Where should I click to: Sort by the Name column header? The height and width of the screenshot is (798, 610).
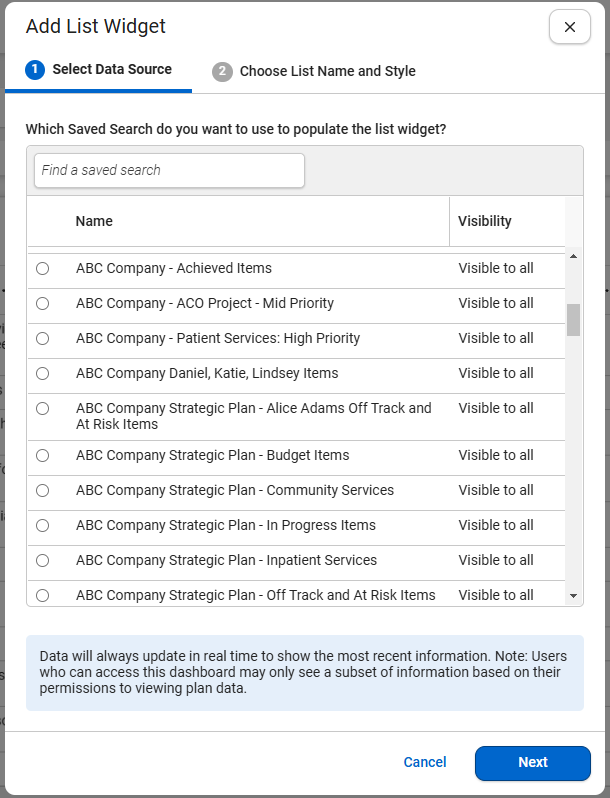coord(94,221)
